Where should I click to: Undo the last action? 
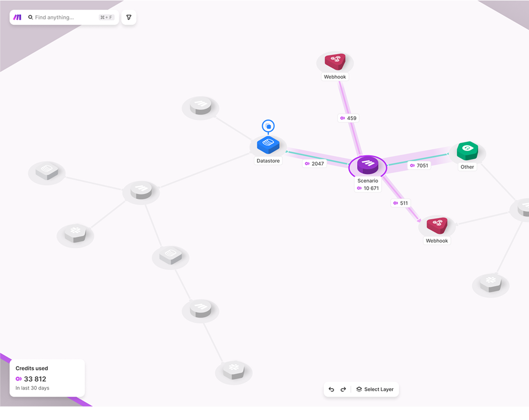pyautogui.click(x=331, y=390)
